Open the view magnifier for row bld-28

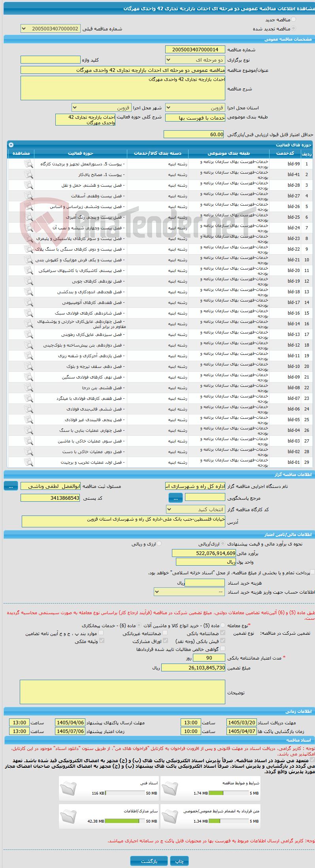tap(28, 185)
